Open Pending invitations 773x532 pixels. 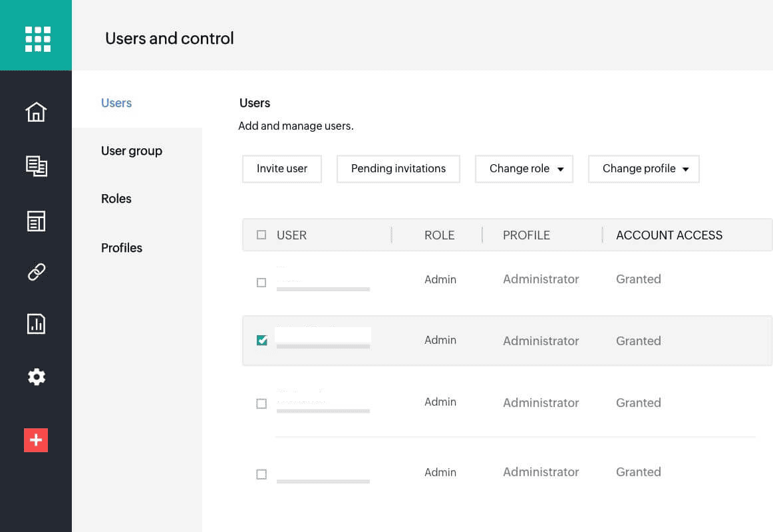[x=398, y=169]
